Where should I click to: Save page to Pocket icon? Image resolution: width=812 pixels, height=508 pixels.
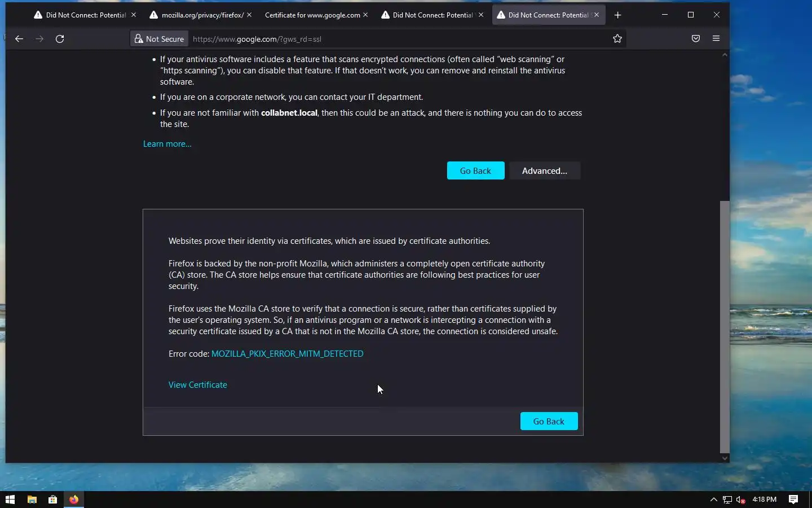[x=696, y=38]
